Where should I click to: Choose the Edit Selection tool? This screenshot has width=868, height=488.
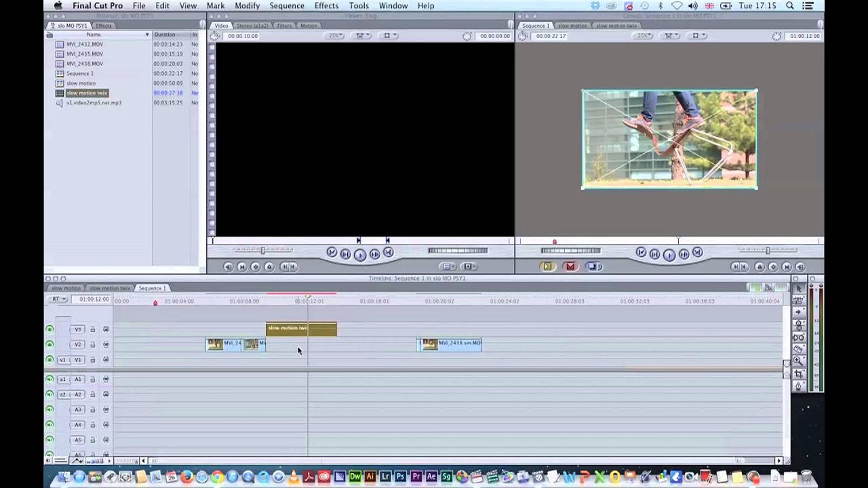tap(799, 300)
